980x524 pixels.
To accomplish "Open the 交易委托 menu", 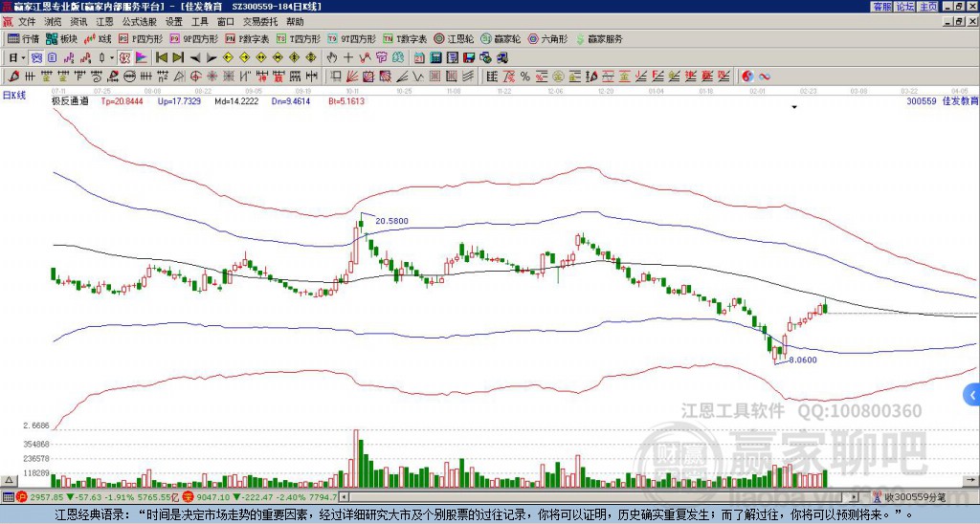I will (260, 22).
